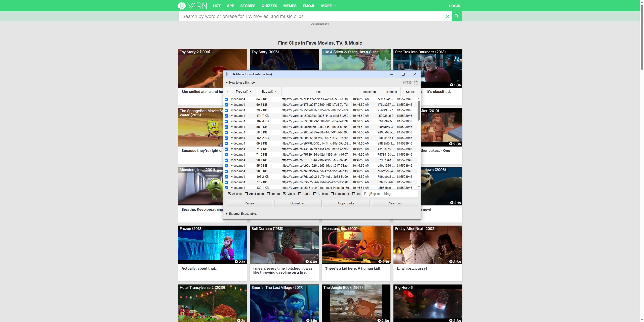Open the Friday After Next (2002) clip thumbnail
This screenshot has height=322, width=644.
pyautogui.click(x=428, y=245)
